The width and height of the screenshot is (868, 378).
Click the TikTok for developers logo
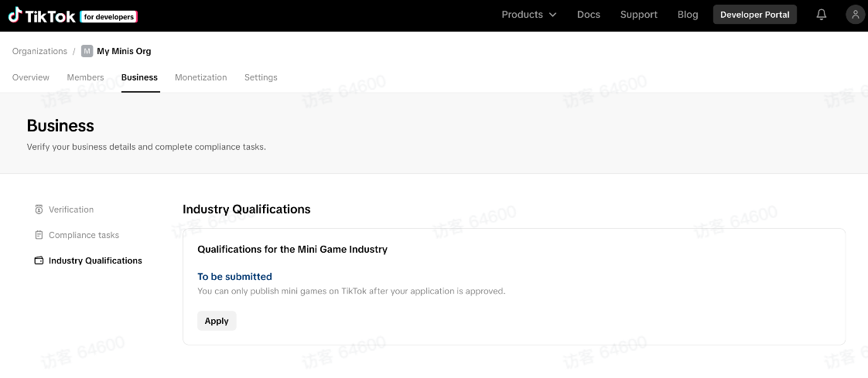coord(73,15)
